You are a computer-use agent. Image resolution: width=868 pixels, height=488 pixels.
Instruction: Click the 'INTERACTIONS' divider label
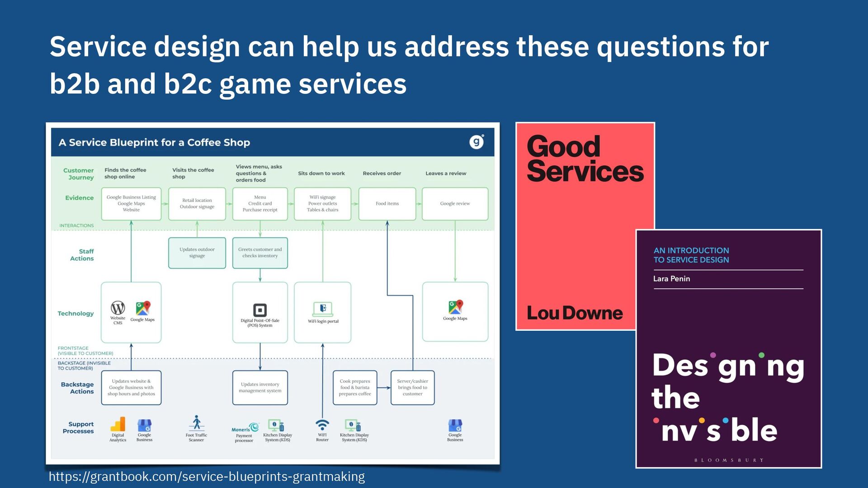[x=76, y=225]
